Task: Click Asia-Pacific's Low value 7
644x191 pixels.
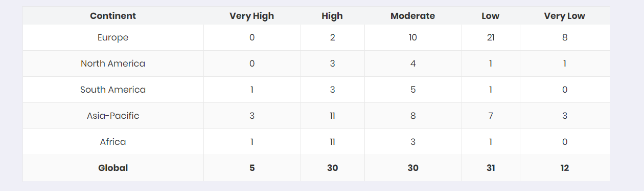Action: click(491, 116)
